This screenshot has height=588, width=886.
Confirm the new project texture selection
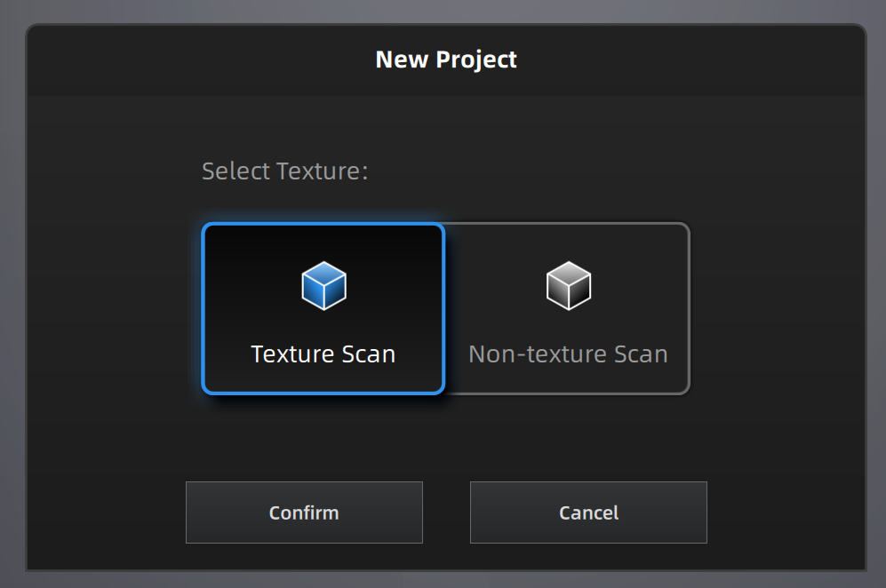pyautogui.click(x=304, y=513)
